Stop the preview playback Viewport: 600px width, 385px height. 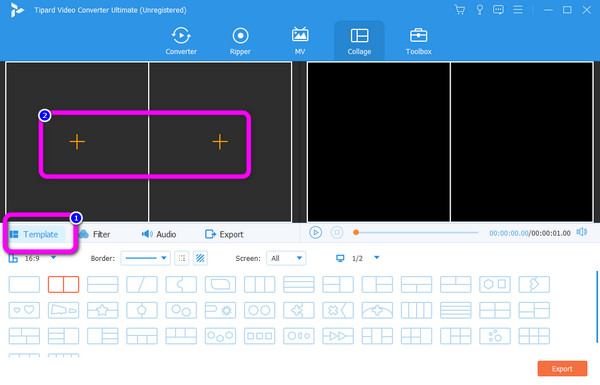coord(337,233)
